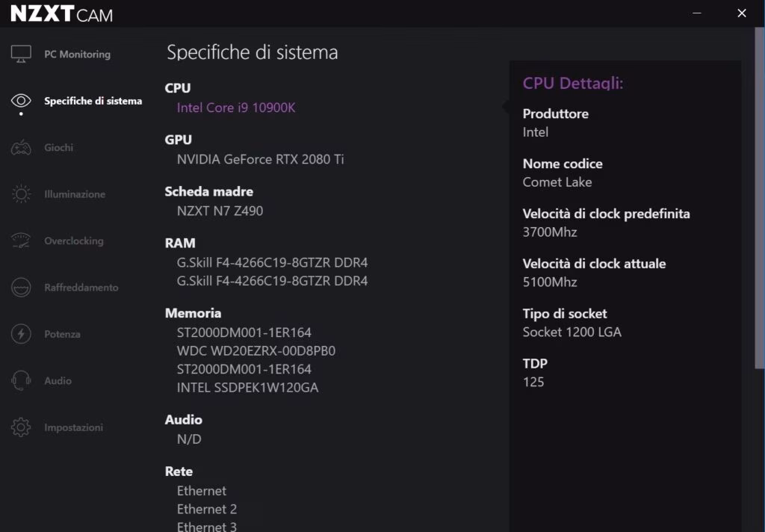Click the page title Specifiche di sistema
The image size is (765, 532).
pos(253,52)
